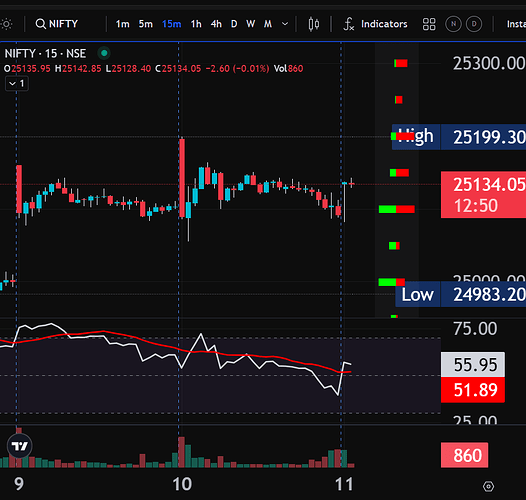Click the open value O25135.95

(27, 69)
